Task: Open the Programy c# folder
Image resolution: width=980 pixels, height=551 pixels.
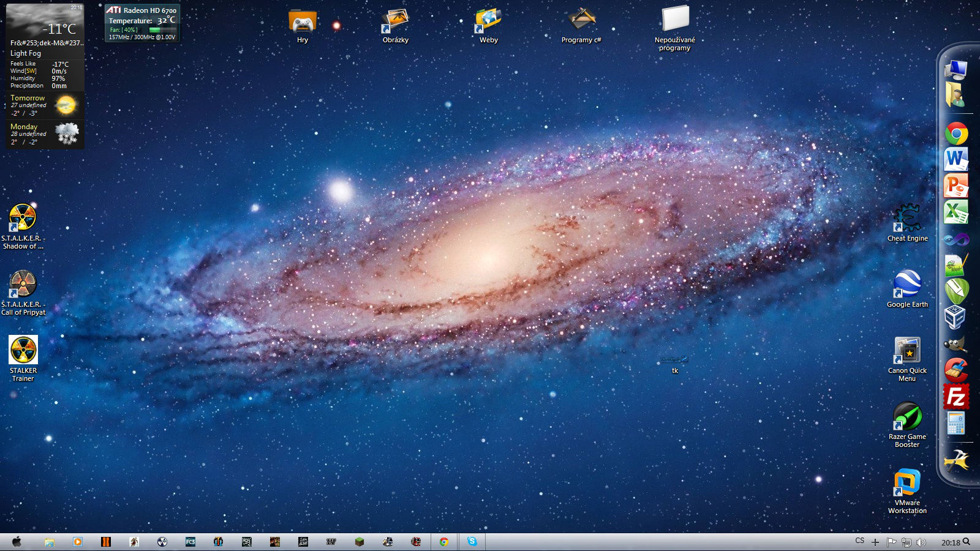Action: [581, 22]
